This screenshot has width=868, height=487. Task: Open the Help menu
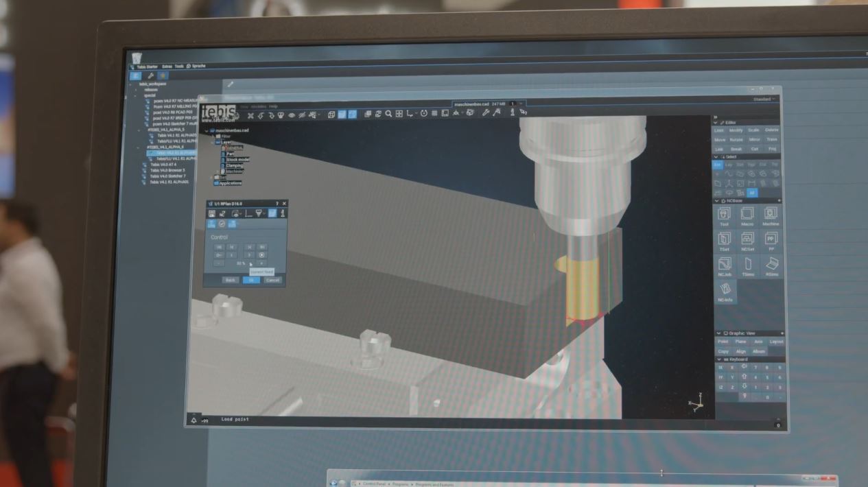pyautogui.click(x=273, y=106)
